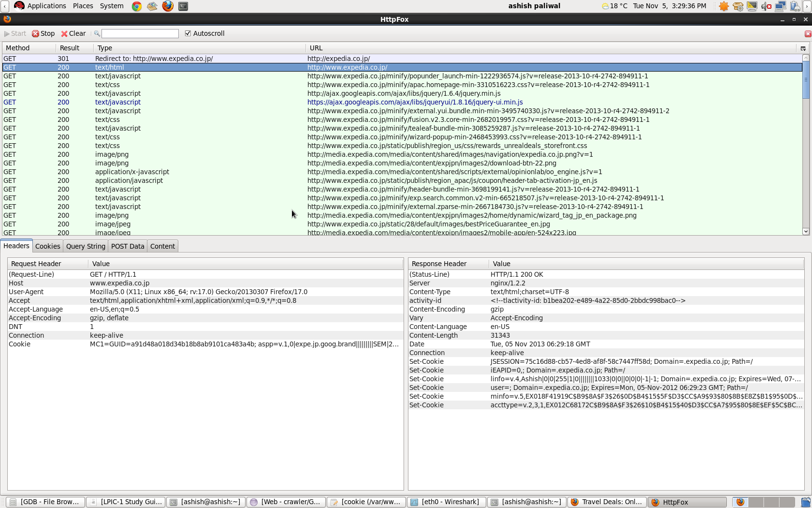Screen dimensions: 812x508
Task: Click the JSESSION Set-Cookie response row
Action: 606,361
